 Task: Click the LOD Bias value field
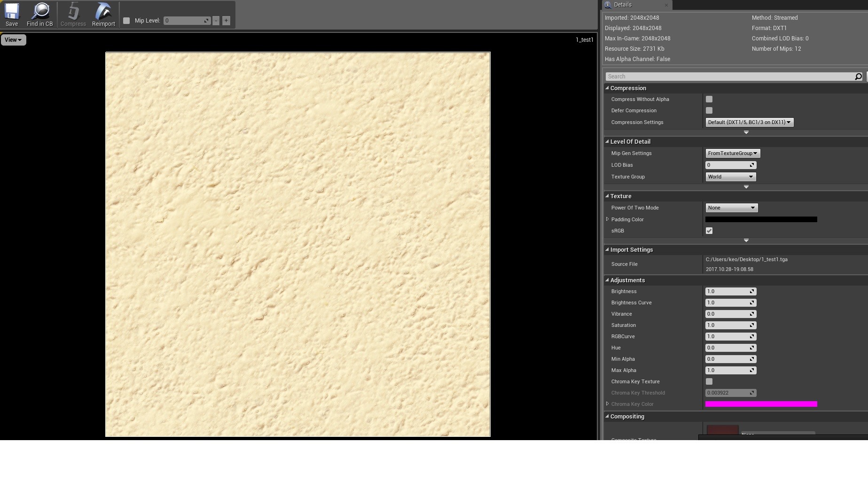(731, 165)
